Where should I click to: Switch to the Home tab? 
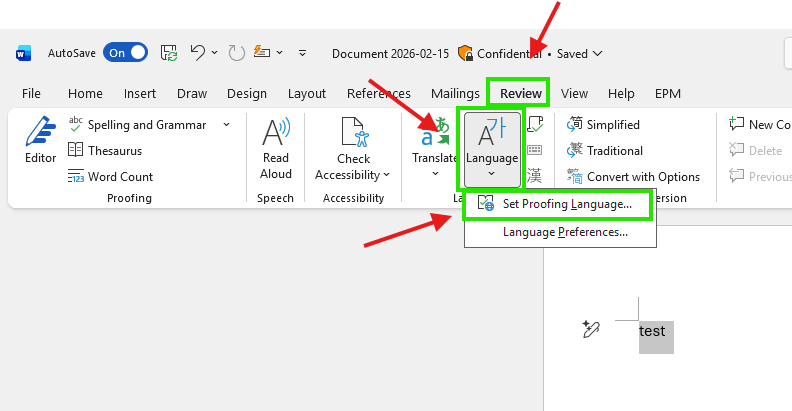(x=85, y=93)
